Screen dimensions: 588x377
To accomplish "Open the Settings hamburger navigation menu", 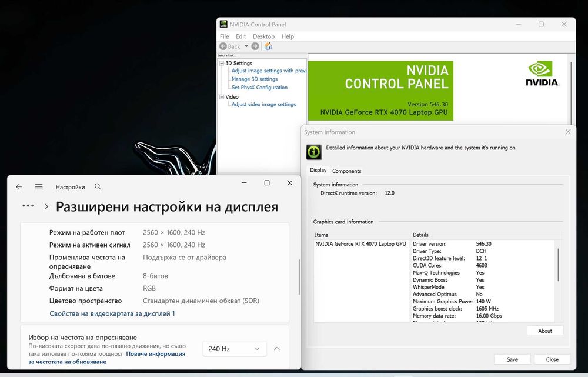I will (x=39, y=187).
